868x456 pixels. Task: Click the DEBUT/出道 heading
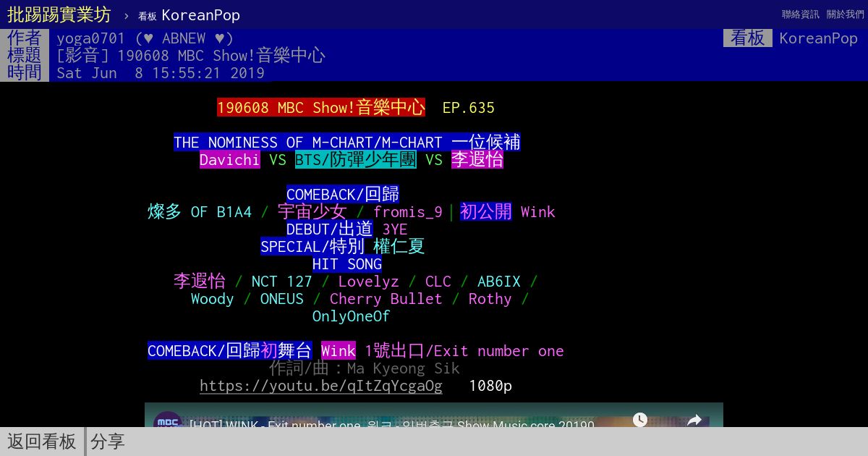pos(330,229)
